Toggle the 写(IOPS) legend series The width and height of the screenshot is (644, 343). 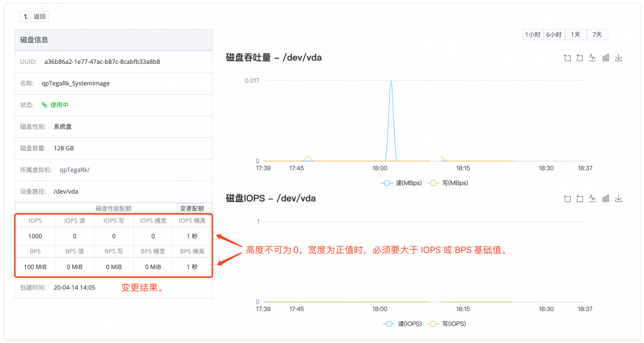(447, 324)
